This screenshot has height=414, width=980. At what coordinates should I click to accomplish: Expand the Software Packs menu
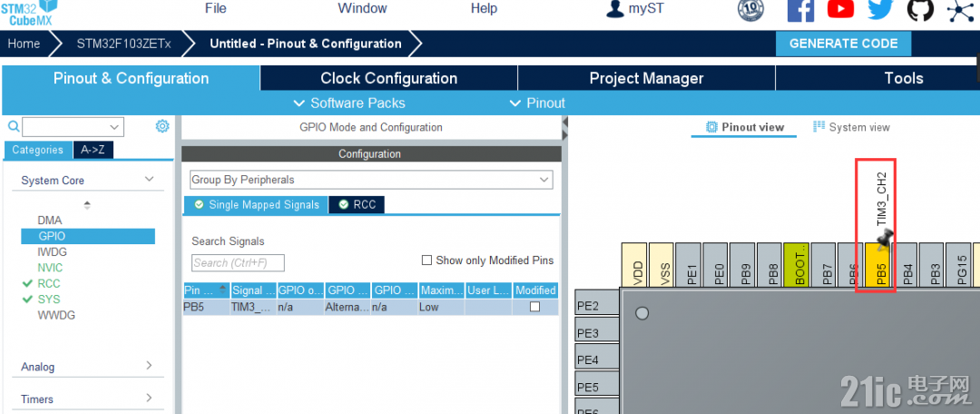pyautogui.click(x=349, y=103)
